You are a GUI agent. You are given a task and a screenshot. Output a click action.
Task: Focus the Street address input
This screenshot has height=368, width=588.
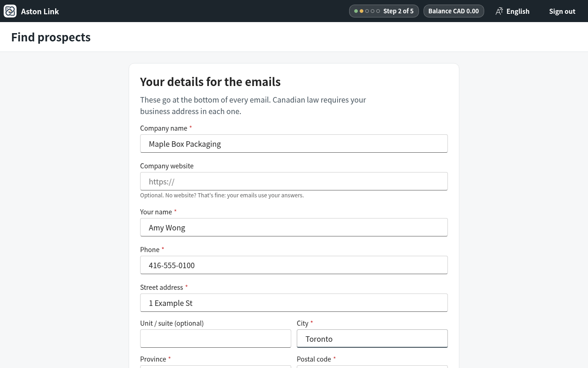pyautogui.click(x=294, y=303)
